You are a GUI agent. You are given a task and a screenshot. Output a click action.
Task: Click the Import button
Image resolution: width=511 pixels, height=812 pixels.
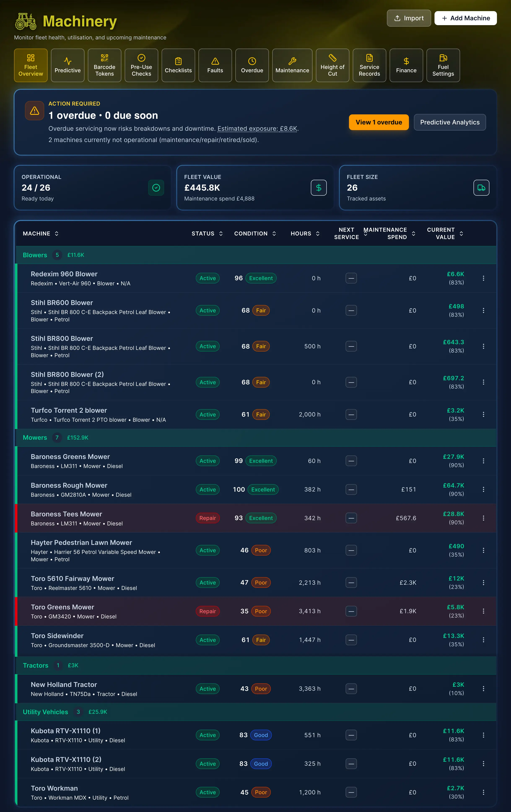click(x=409, y=18)
